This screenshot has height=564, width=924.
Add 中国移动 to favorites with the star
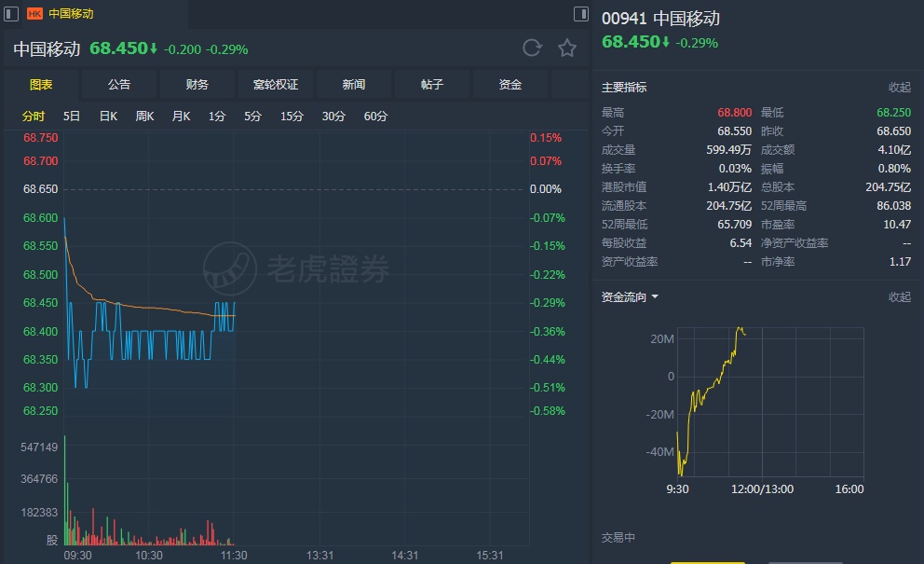click(x=566, y=48)
